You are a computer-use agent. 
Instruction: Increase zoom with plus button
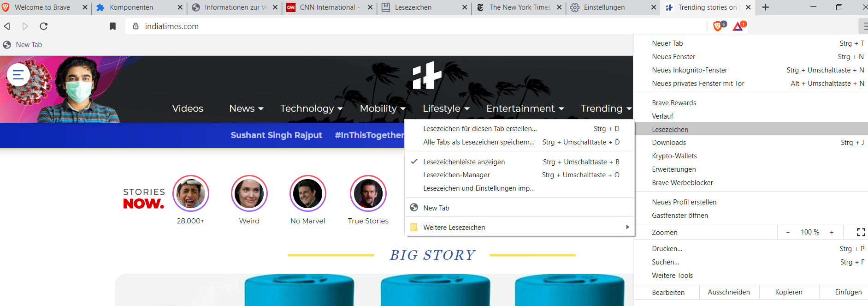click(832, 232)
